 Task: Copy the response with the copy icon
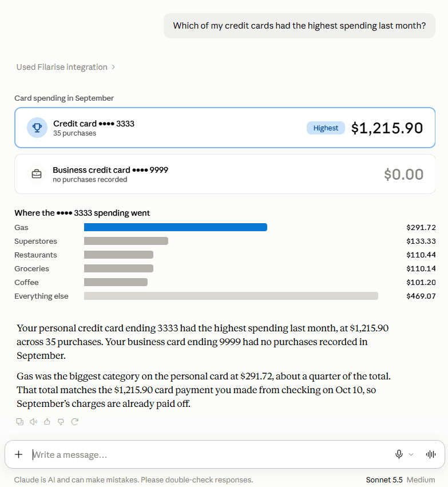coord(19,422)
